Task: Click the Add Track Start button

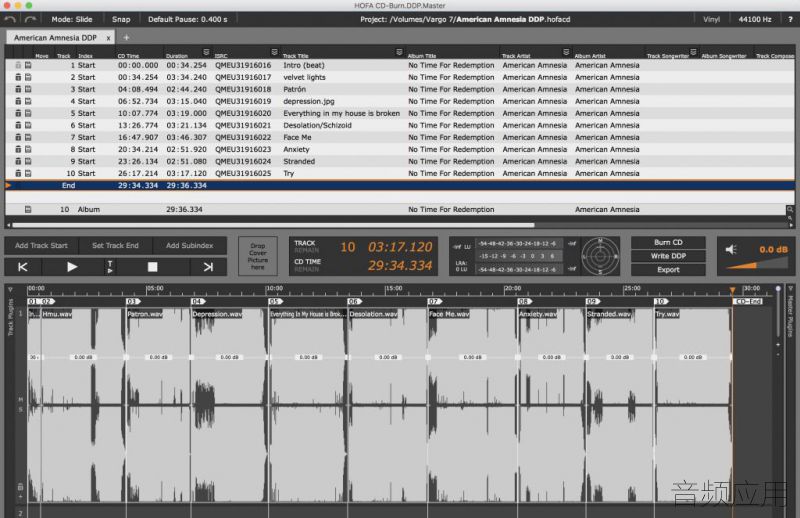Action: pyautogui.click(x=41, y=245)
